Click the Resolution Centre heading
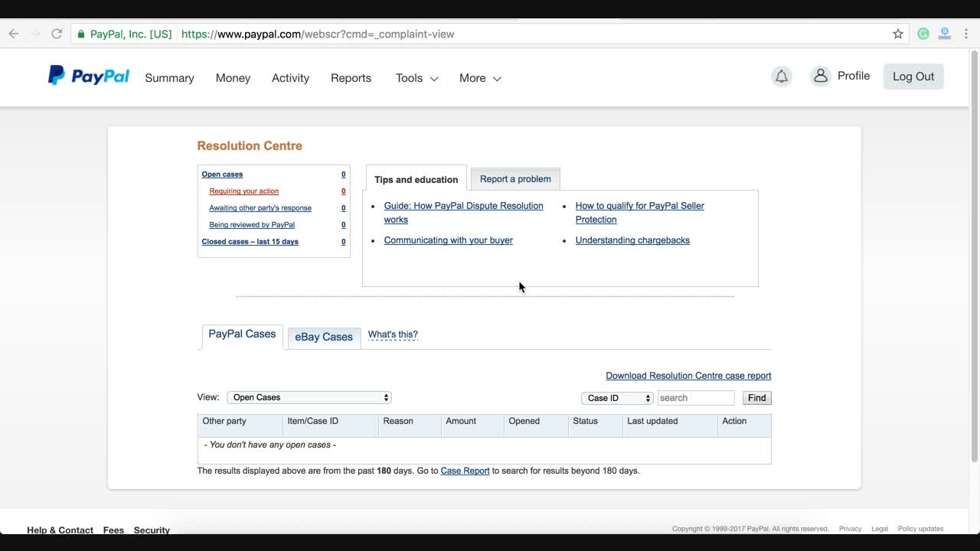The image size is (980, 551). 250,145
